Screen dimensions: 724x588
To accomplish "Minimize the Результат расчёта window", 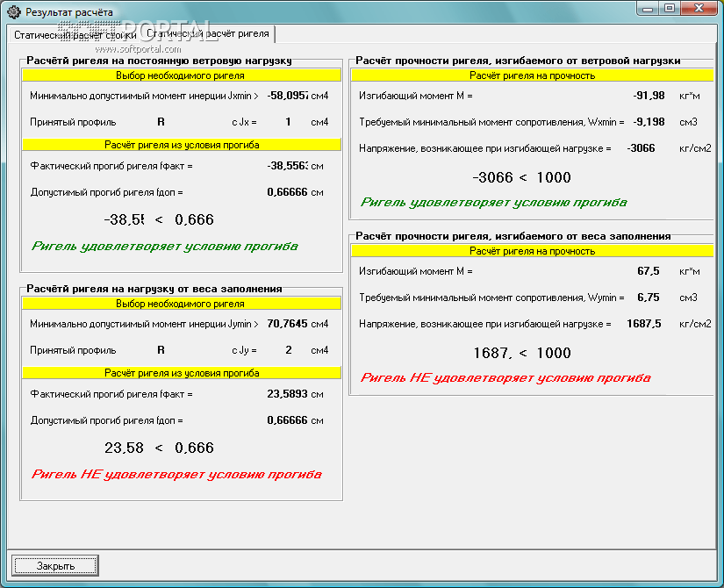I will 648,9.
